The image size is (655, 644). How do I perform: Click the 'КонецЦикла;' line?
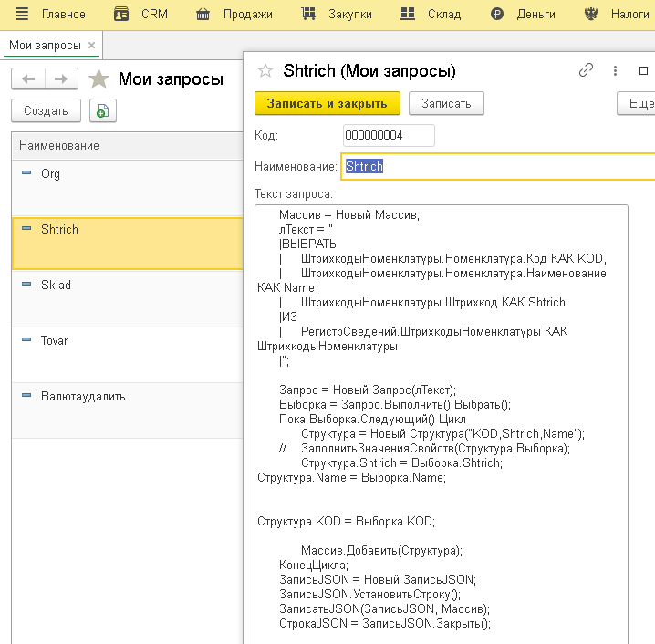[x=314, y=565]
